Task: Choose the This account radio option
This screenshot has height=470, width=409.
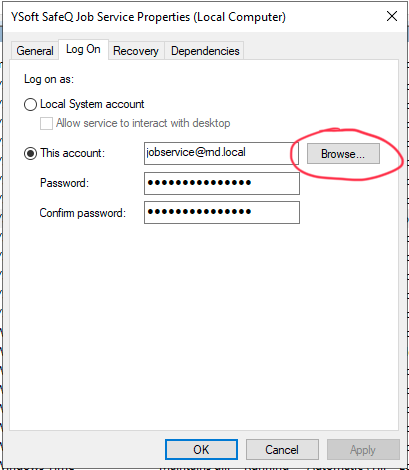Action: pos(30,153)
